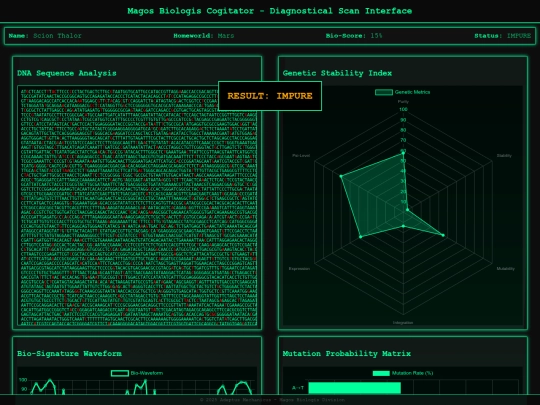Toggle the Genetic Metrics legend entry

[403, 92]
